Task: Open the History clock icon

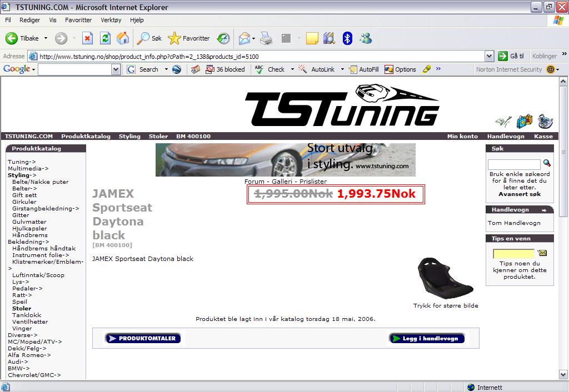Action: coord(223,38)
